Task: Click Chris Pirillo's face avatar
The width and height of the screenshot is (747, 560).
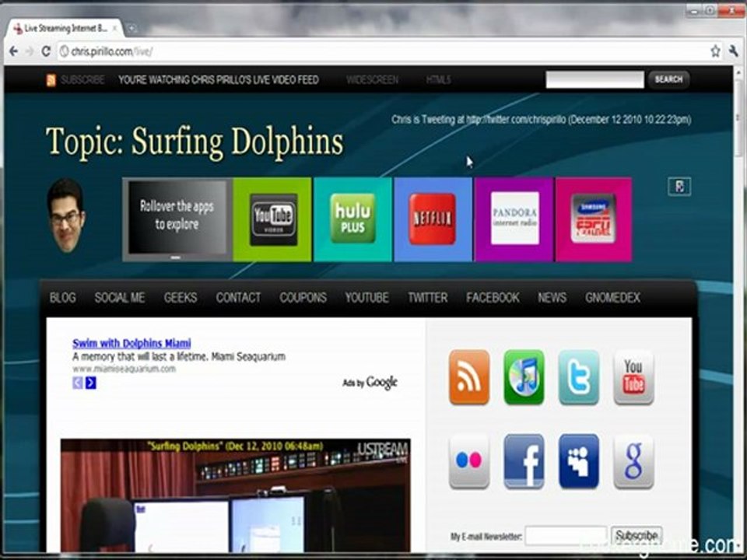Action: click(66, 215)
